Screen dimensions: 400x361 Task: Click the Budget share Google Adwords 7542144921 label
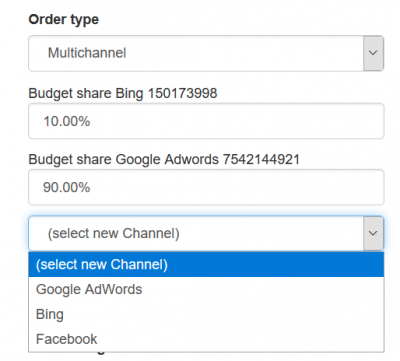(164, 159)
